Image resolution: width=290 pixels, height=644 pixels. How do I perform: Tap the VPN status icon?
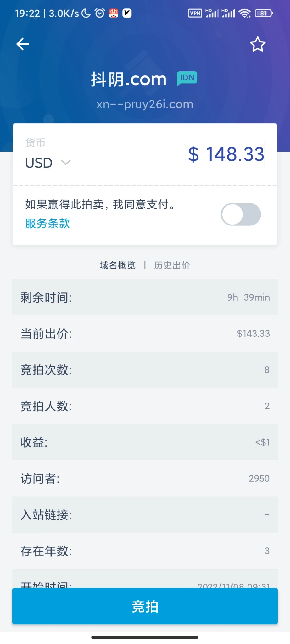195,13
